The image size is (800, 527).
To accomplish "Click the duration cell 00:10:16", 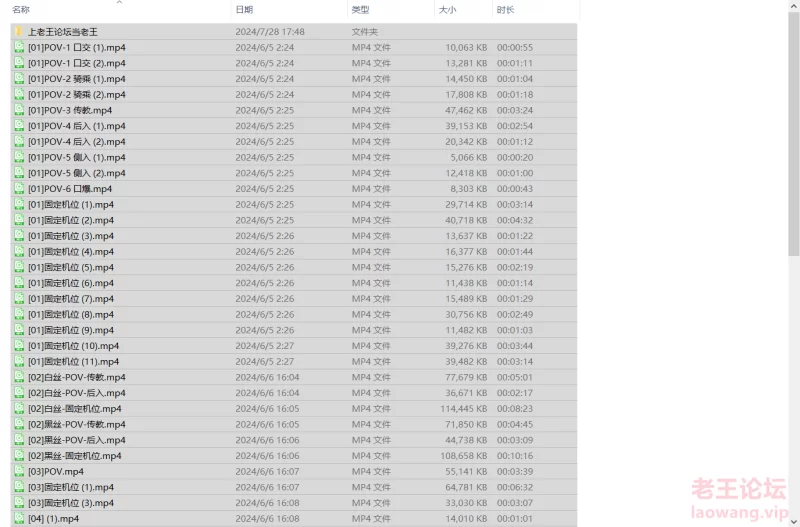I will [x=515, y=456].
